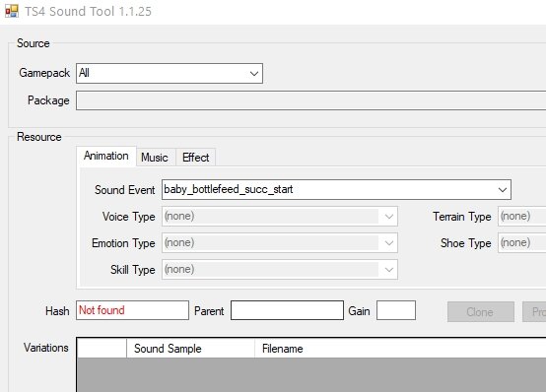
Task: Open the Terrain Type dropdown
Action: 521,217
